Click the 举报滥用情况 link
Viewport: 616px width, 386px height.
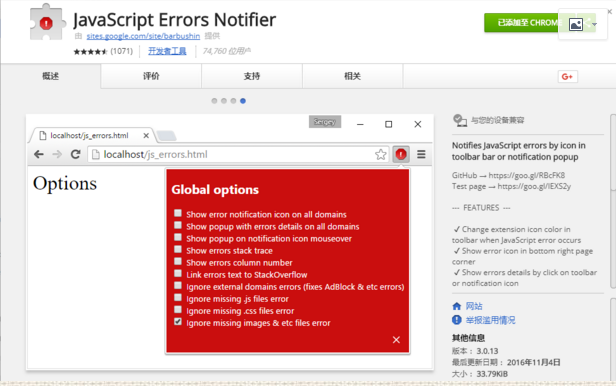[x=490, y=320]
